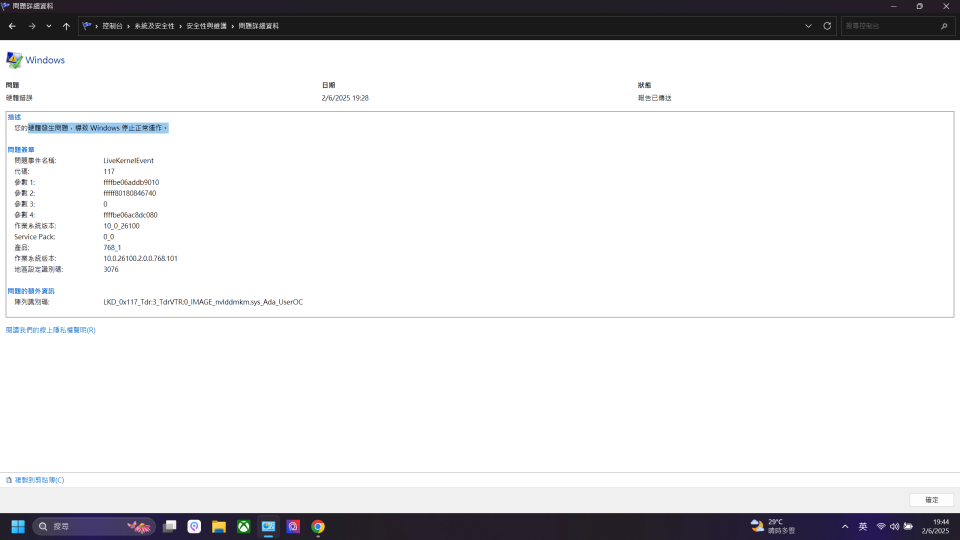Open Google Chrome from the taskbar
This screenshot has width=960, height=540.
point(318,527)
